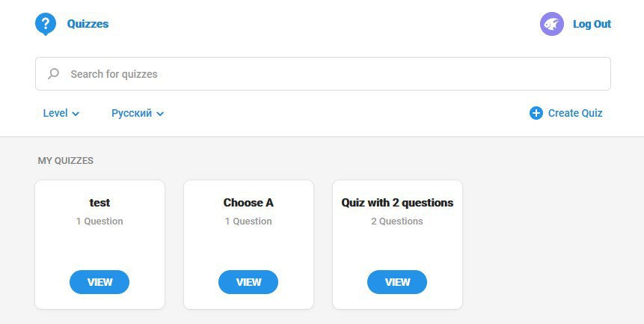Focus the Search for quizzes field
644x324 pixels.
tap(329, 74)
